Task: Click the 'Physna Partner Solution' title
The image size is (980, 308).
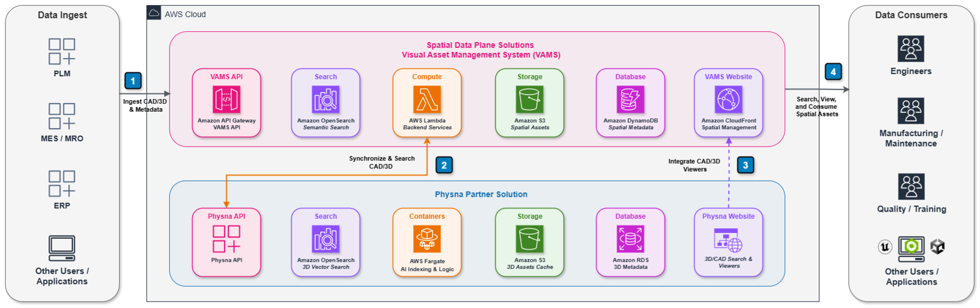Action: [x=481, y=194]
